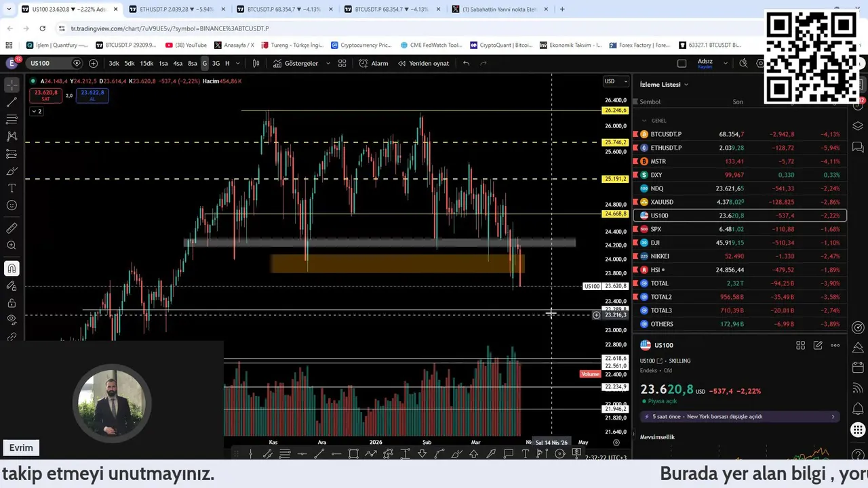Select XAUUSD in the watchlist
This screenshot has height=488, width=868.
740,202
